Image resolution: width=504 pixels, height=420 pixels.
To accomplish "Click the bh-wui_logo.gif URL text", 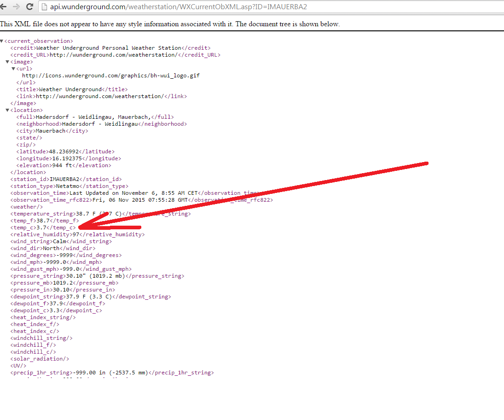I will 111,76.
